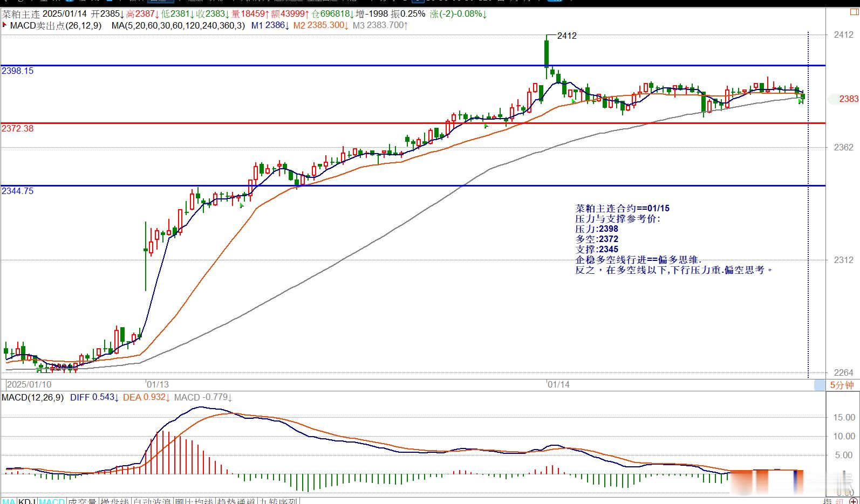Switch to the 操盘线 tab

(114, 501)
